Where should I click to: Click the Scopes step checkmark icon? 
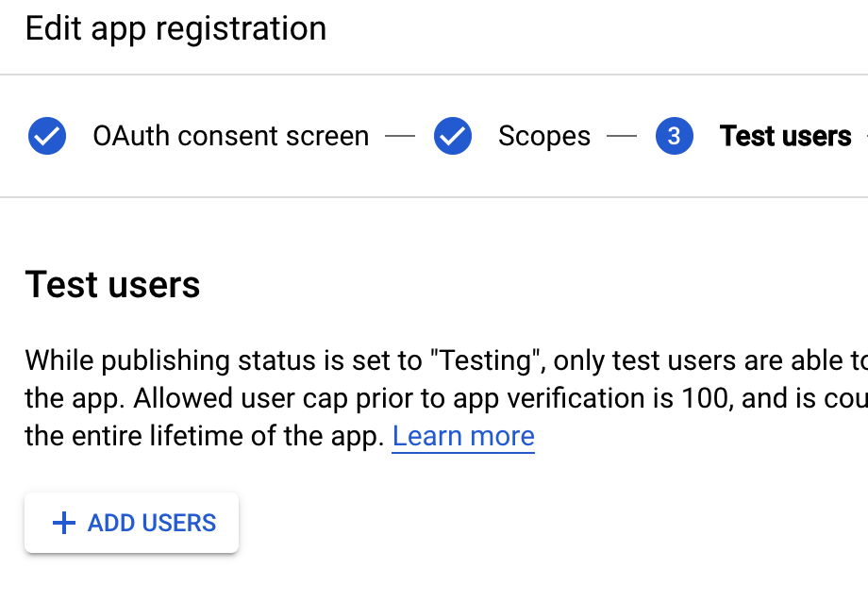[453, 137]
